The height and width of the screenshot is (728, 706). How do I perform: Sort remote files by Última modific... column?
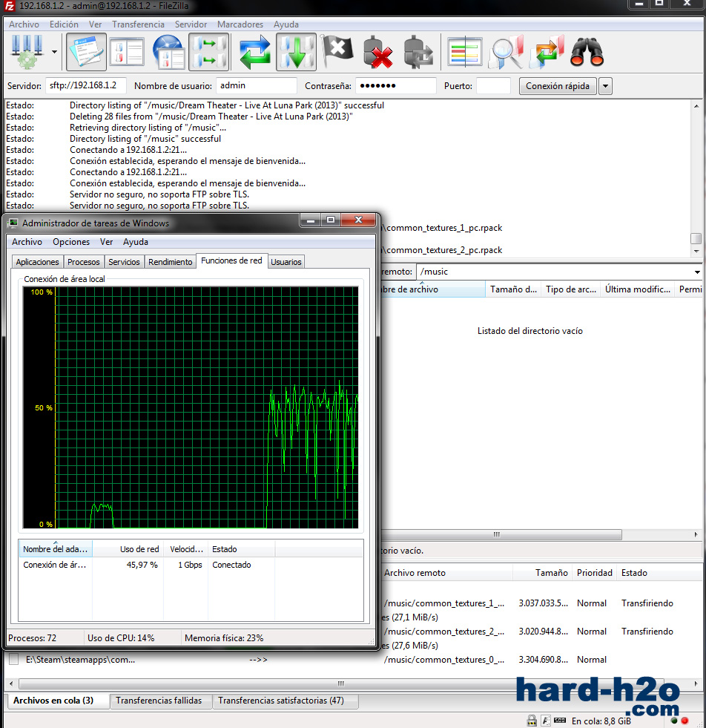pos(637,289)
